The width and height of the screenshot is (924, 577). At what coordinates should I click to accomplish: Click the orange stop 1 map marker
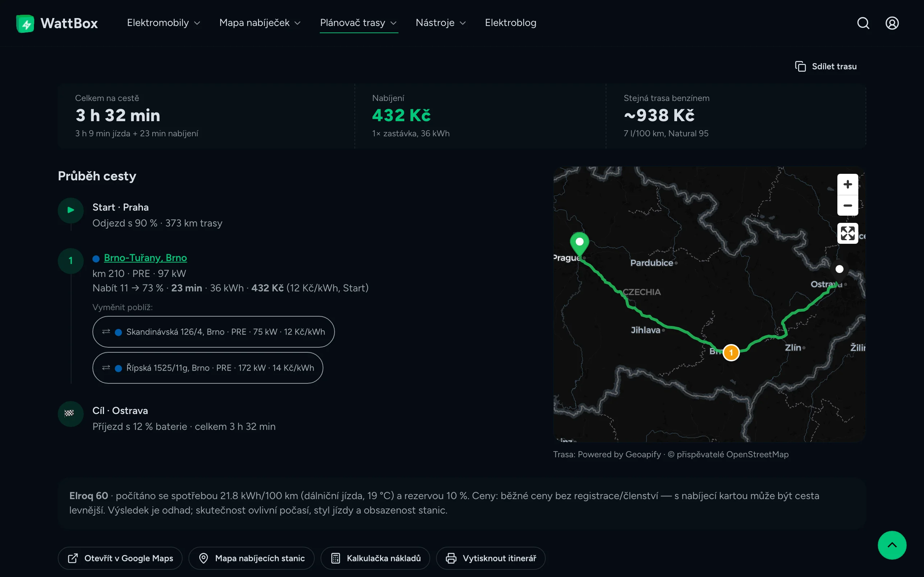coord(731,352)
